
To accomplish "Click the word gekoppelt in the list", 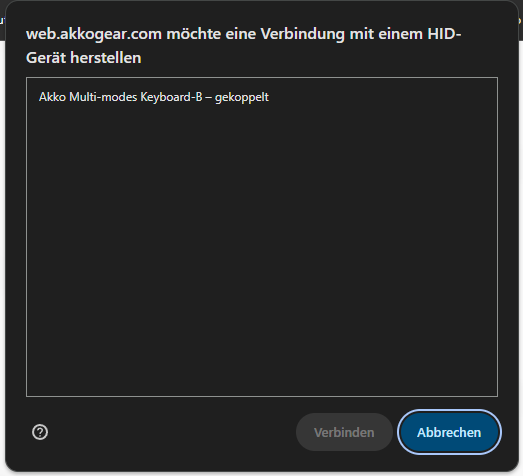I will click(x=242, y=97).
